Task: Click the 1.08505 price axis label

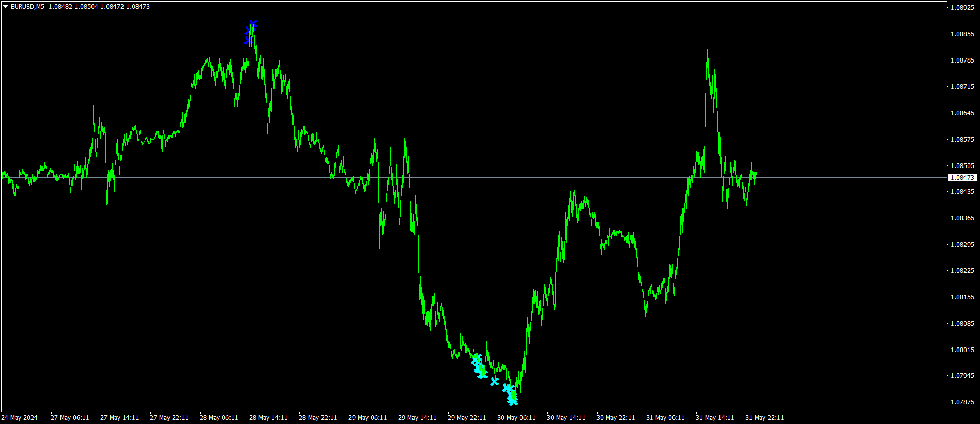Action: pos(962,166)
